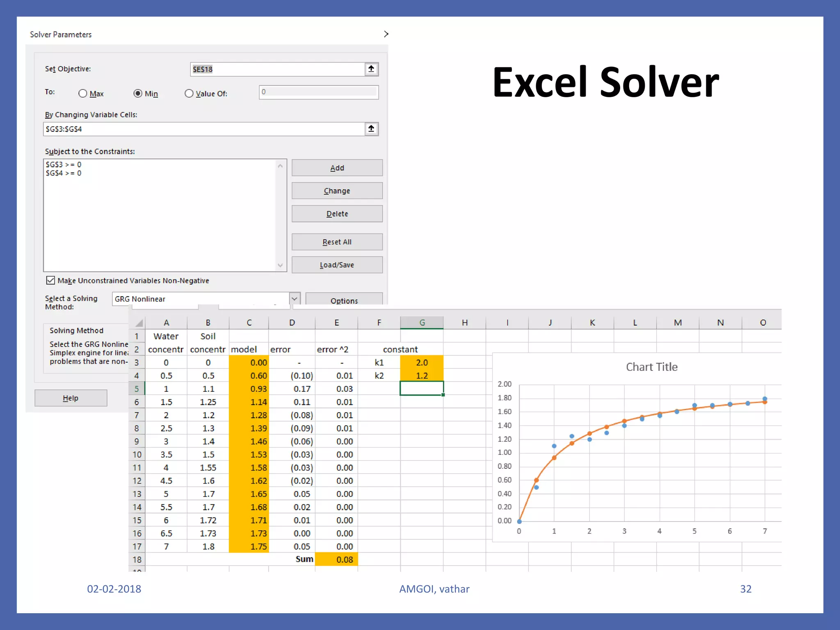The image size is (840, 630).
Task: Toggle Make Unconstrained Variables Non-Negative checkbox
Action: (50, 281)
